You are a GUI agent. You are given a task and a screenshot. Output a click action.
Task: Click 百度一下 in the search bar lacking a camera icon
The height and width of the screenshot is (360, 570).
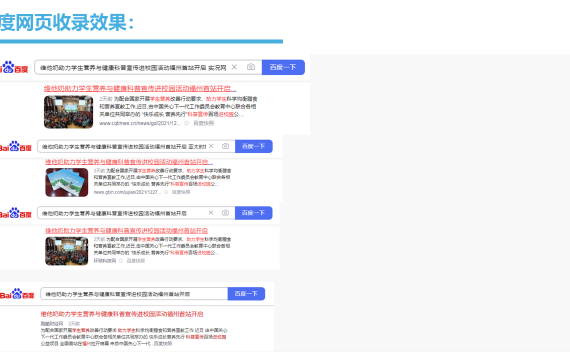coord(246,294)
